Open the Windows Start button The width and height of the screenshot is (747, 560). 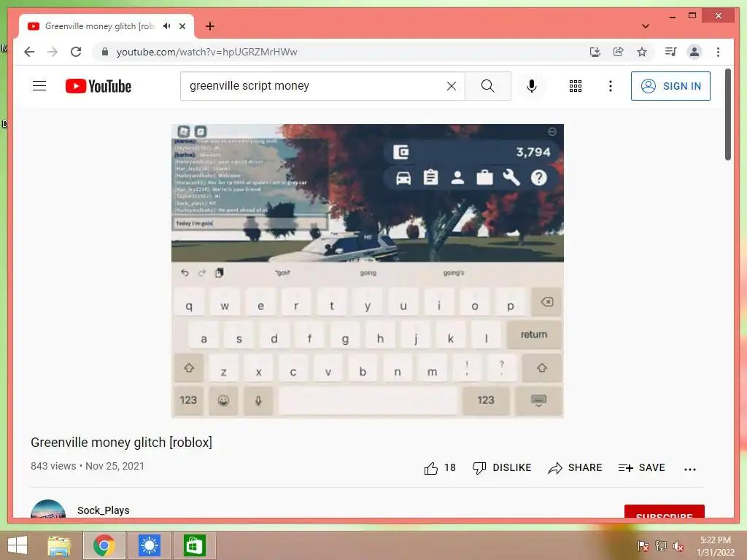[x=17, y=545]
